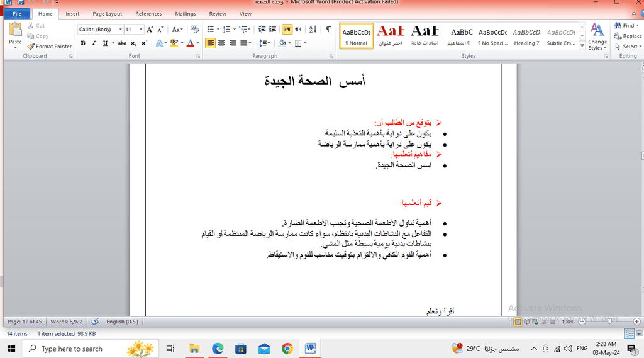Show or hide paragraph marks

328,30
